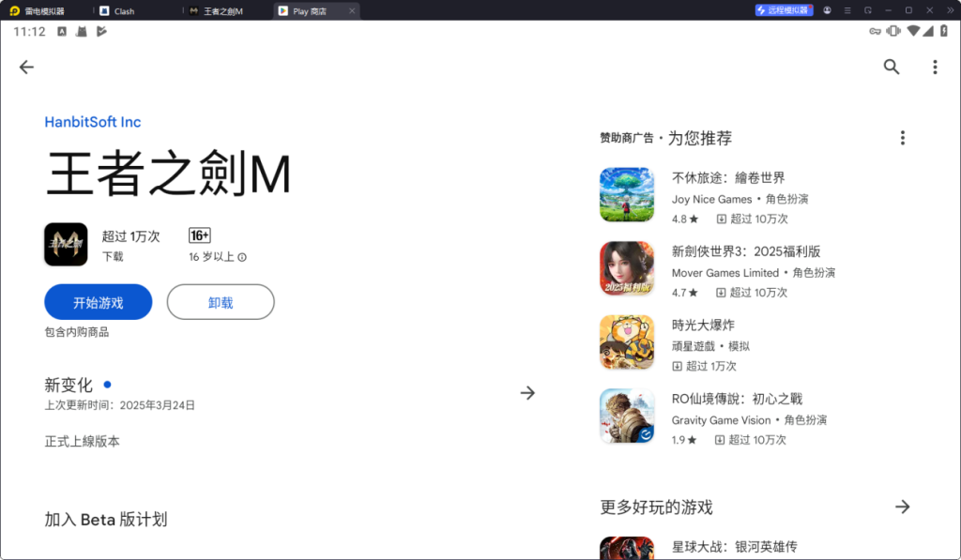Click the vibrate mode status icon
The height and width of the screenshot is (560, 961).
(x=893, y=31)
